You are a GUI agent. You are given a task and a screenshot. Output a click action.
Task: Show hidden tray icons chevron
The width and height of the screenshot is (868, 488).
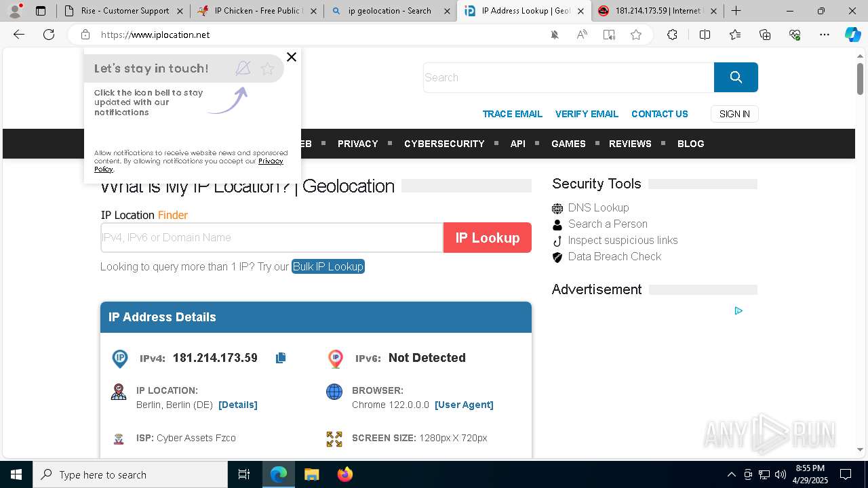[731, 474]
